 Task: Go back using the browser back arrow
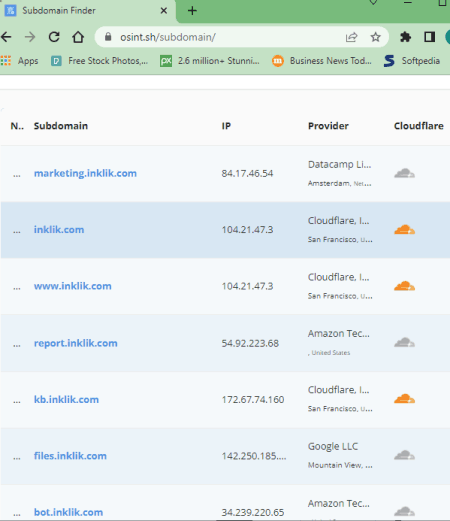[6, 37]
